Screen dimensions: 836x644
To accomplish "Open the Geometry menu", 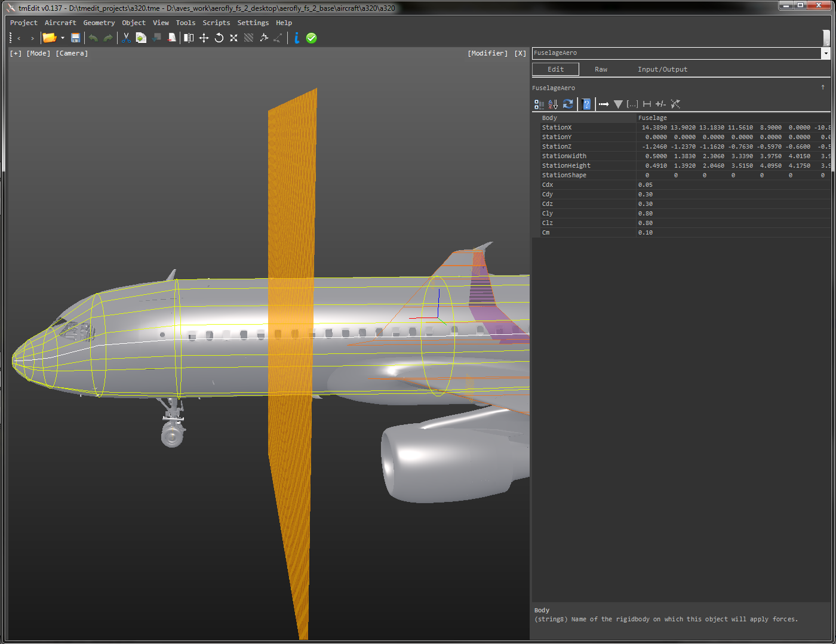I will (x=99, y=23).
